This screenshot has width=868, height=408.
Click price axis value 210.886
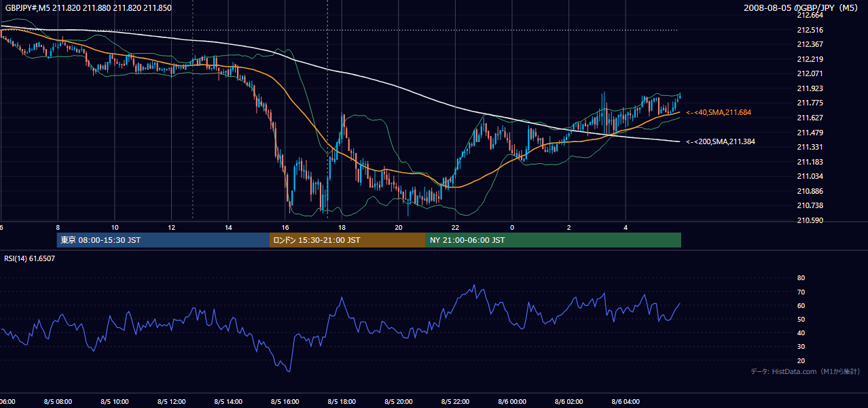pyautogui.click(x=810, y=191)
